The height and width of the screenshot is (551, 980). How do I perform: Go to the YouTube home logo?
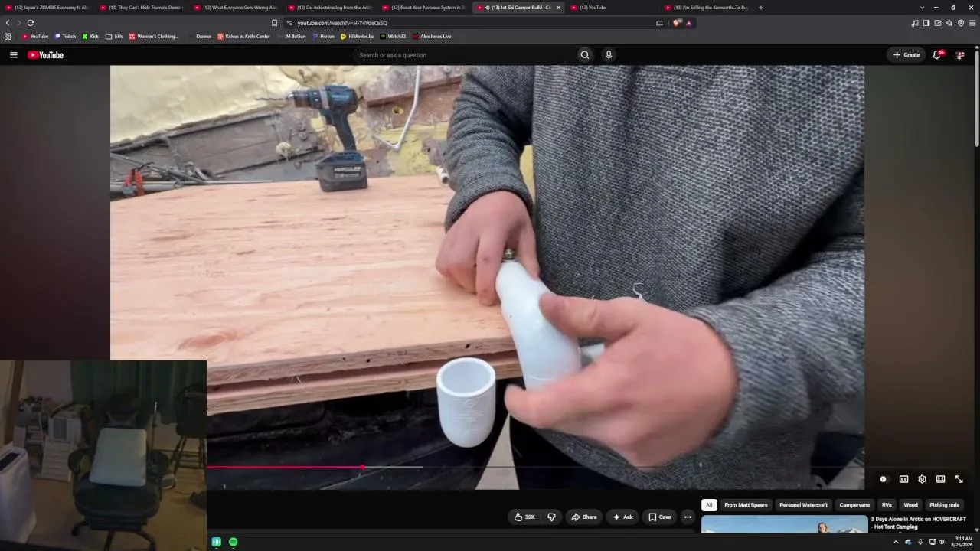click(x=45, y=55)
